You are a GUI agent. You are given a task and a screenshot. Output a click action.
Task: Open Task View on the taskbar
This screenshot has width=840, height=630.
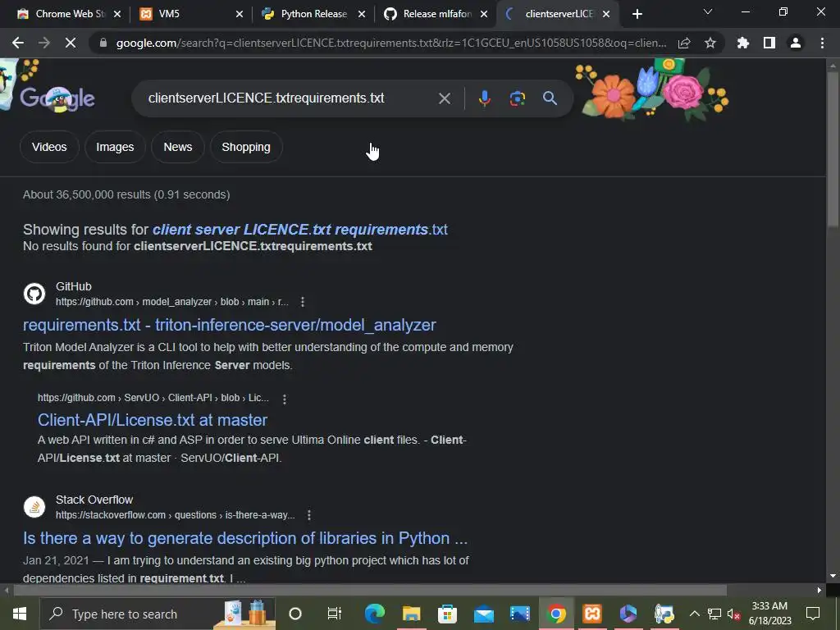(335, 614)
